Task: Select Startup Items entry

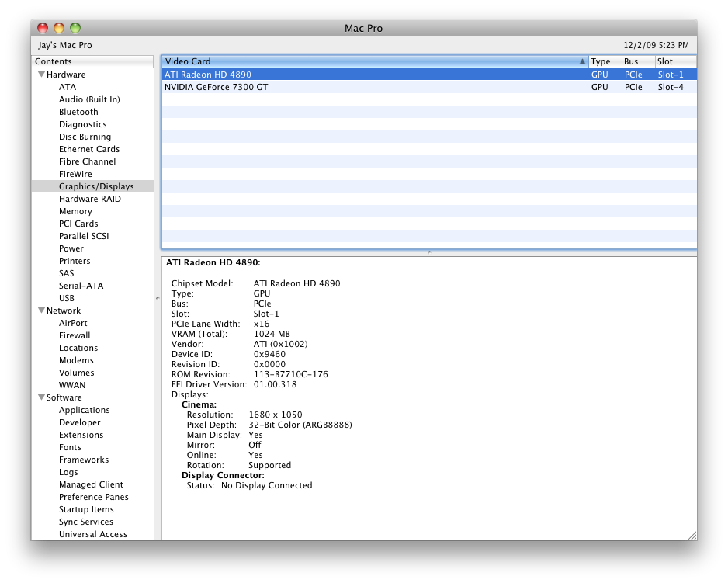Action: click(86, 509)
